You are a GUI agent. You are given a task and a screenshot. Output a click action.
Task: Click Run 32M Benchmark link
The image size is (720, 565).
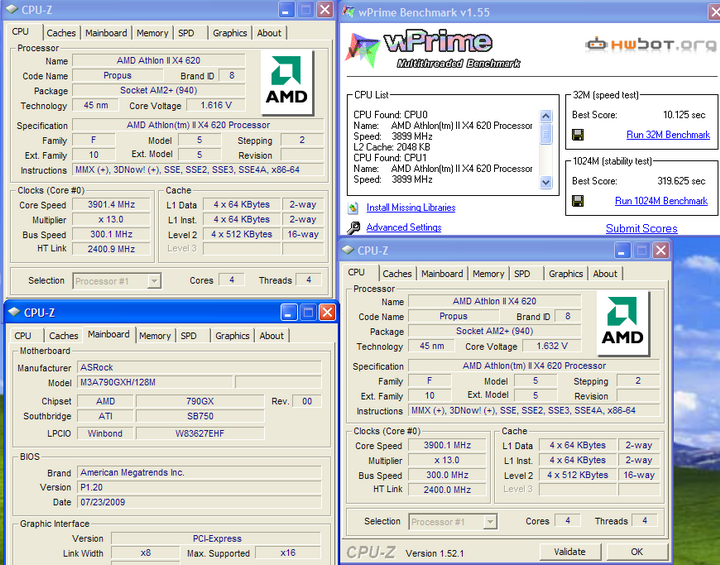pos(668,135)
